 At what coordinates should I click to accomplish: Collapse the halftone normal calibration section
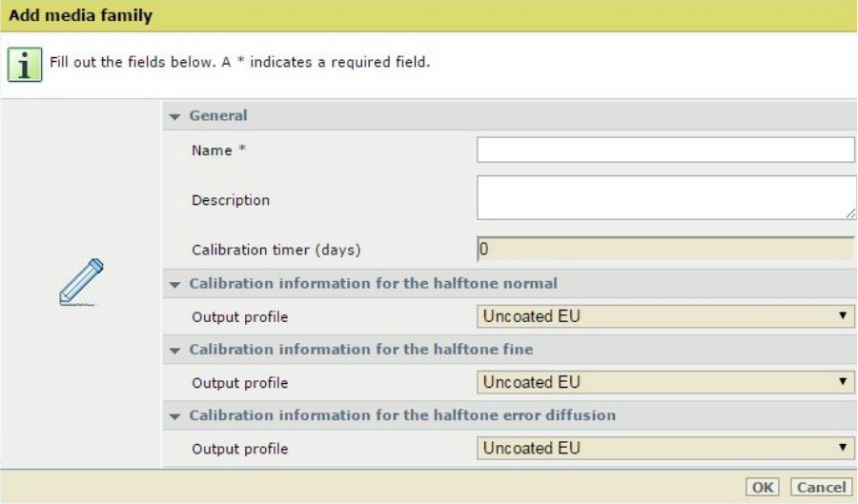point(175,284)
